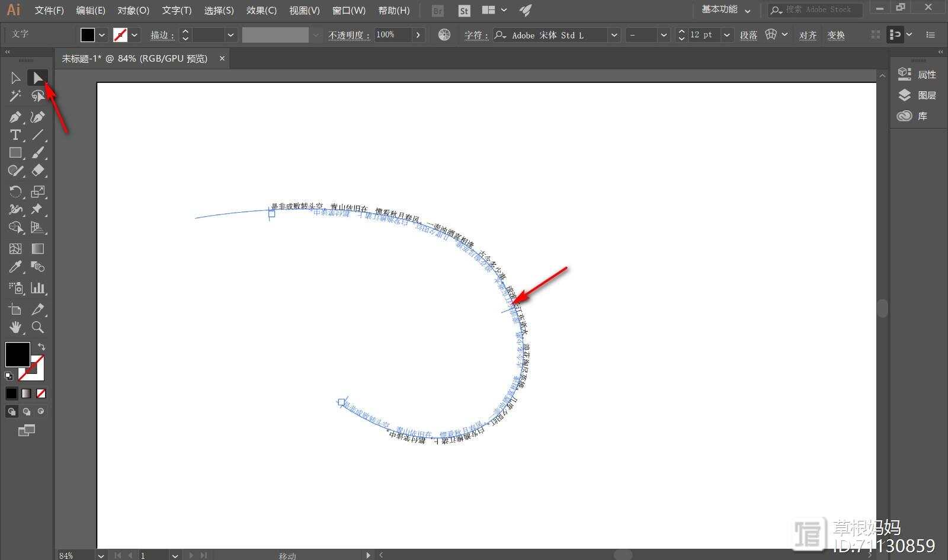The width and height of the screenshot is (948, 560).
Task: Expand opacity arrow next to 100%
Action: coord(418,35)
